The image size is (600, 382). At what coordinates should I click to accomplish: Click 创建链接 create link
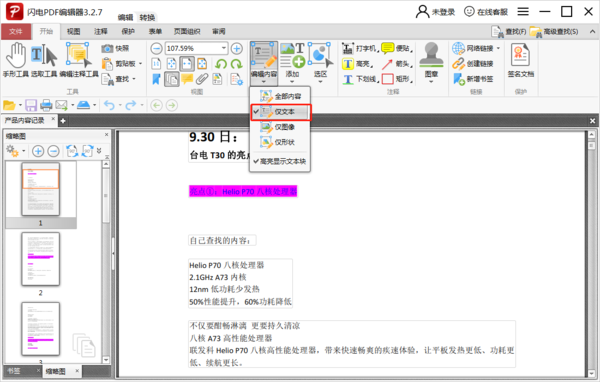click(473, 64)
